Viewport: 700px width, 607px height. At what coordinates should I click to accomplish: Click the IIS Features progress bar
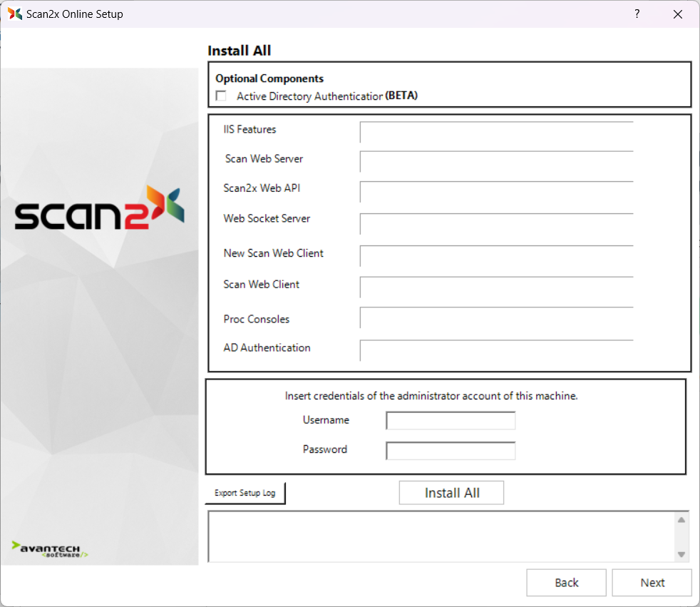[x=496, y=132]
